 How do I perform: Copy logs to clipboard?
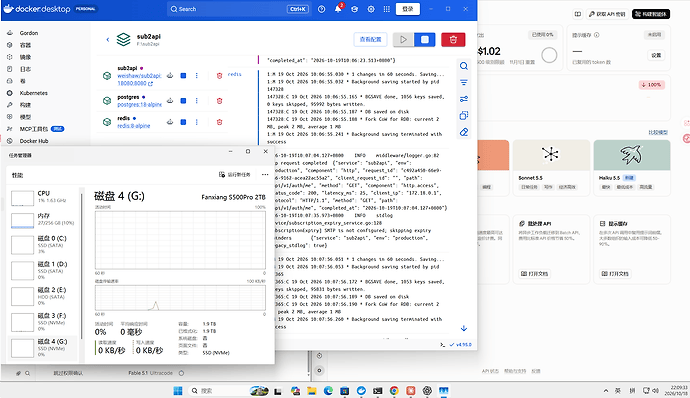coord(464,115)
